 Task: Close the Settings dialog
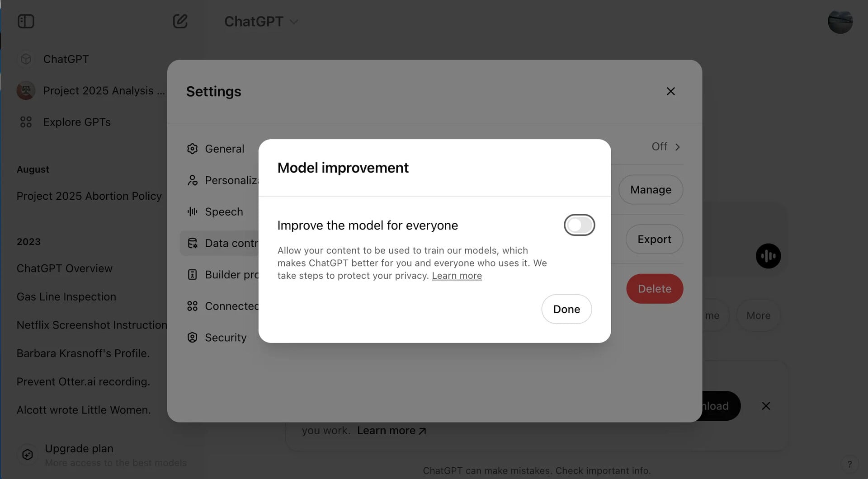click(670, 91)
